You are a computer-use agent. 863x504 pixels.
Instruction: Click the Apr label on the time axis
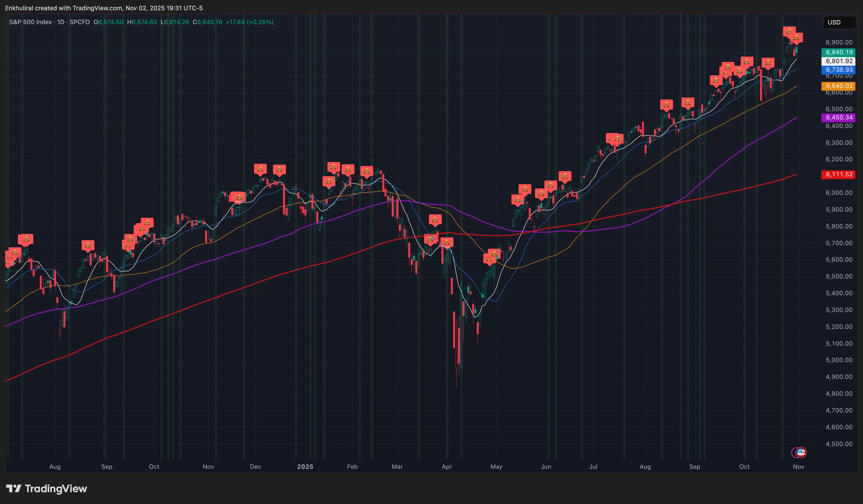coord(447,466)
